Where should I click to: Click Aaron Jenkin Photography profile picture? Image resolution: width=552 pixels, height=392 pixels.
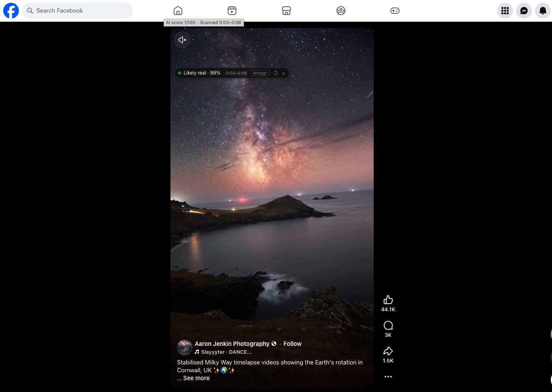point(185,347)
